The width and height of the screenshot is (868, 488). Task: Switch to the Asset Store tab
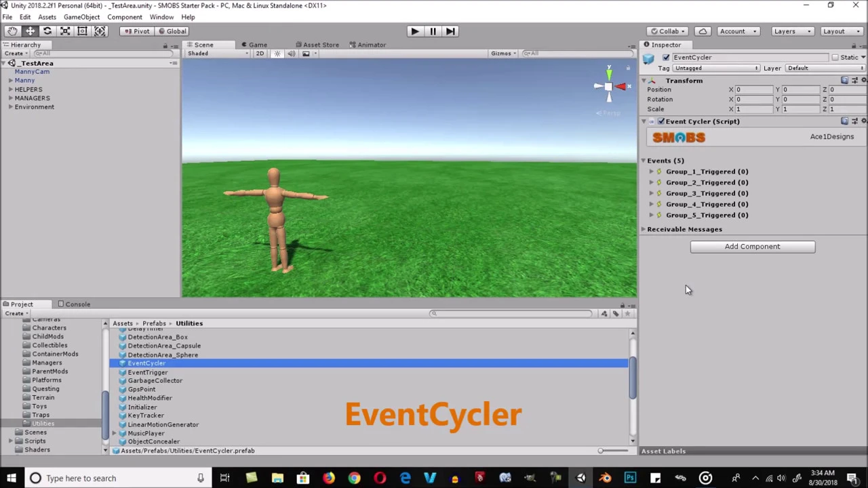317,45
